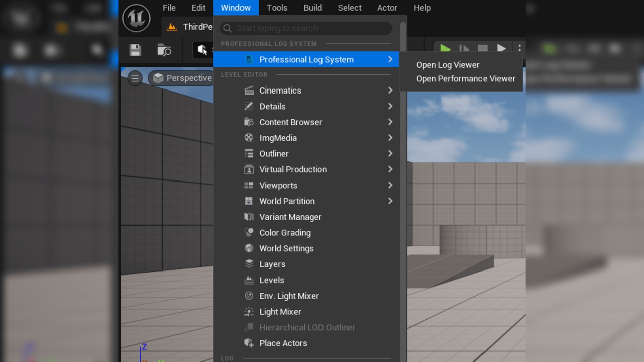Click the selection mode cursor icon
The height and width of the screenshot is (362, 644).
coord(203,50)
